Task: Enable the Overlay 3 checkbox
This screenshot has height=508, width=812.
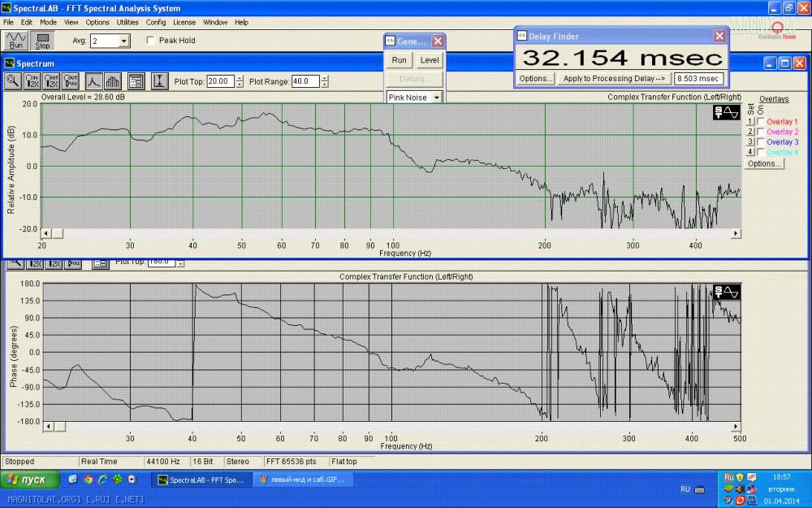Action: (760, 142)
